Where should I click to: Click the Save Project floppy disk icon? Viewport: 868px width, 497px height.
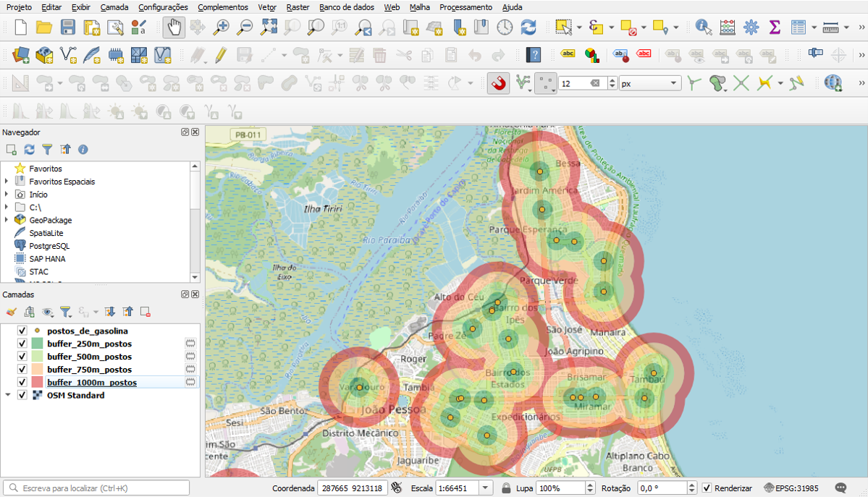pos(68,27)
